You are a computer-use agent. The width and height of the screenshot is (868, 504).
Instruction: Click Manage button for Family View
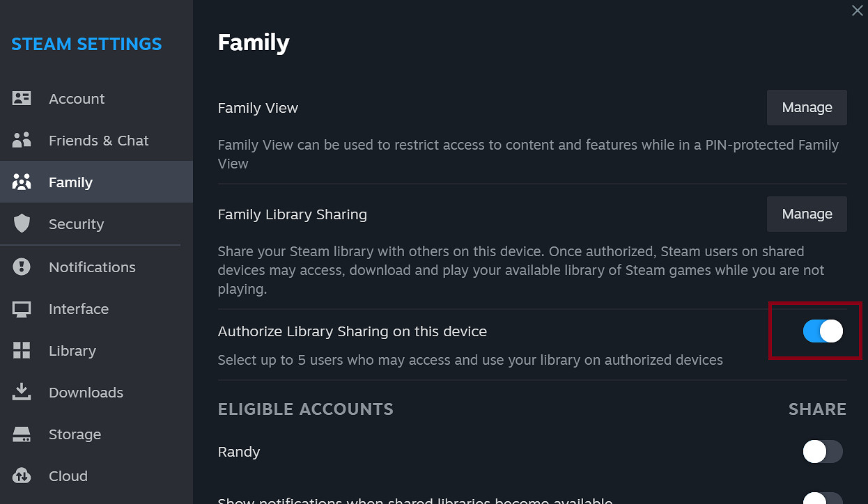click(x=807, y=108)
